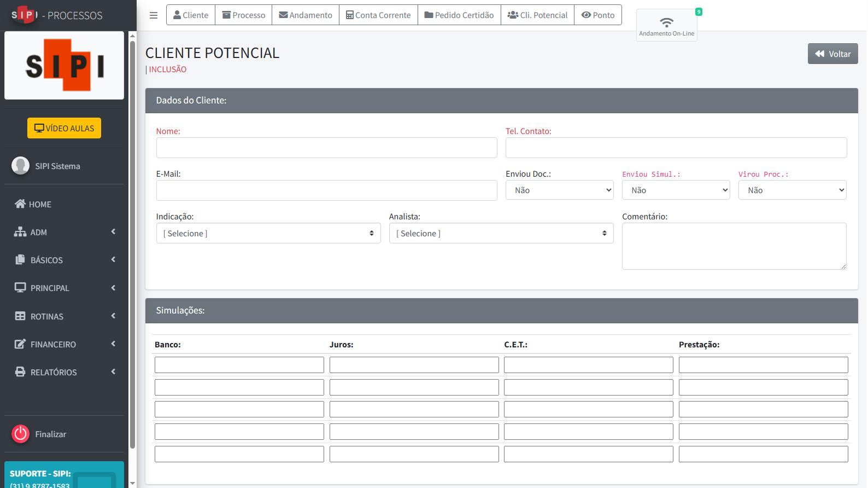Open the Processo toolbar tab
The height and width of the screenshot is (488, 868).
click(244, 15)
